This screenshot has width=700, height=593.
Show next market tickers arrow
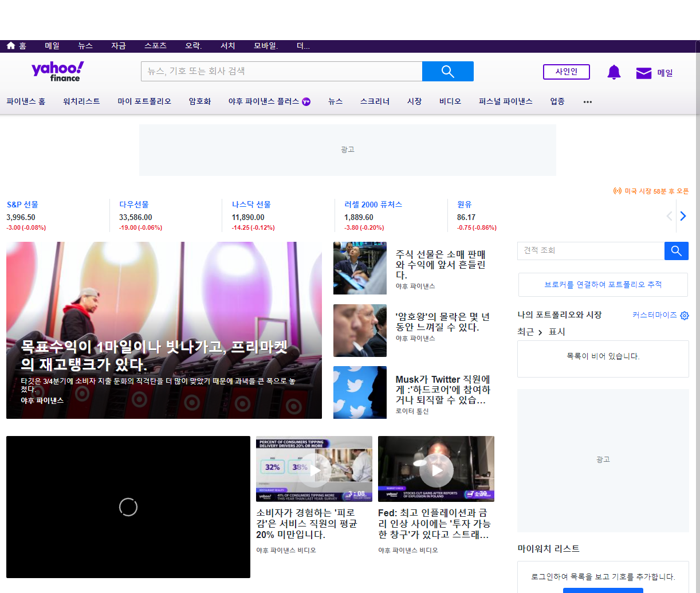pyautogui.click(x=683, y=216)
